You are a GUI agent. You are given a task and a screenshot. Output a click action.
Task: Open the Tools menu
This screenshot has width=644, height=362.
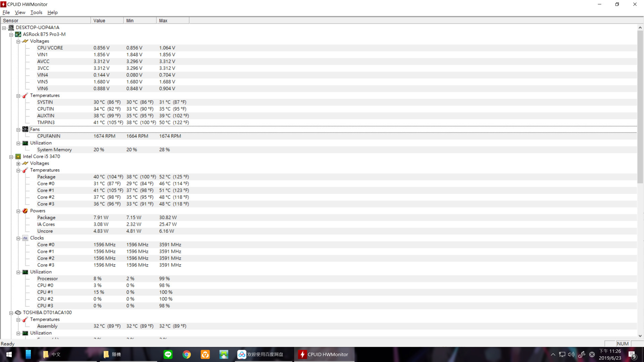point(36,12)
